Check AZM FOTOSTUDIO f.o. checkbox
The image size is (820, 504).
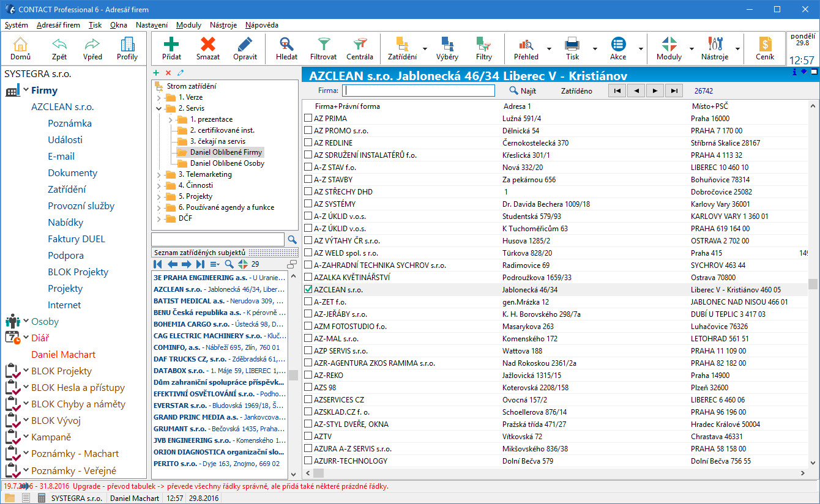[308, 326]
